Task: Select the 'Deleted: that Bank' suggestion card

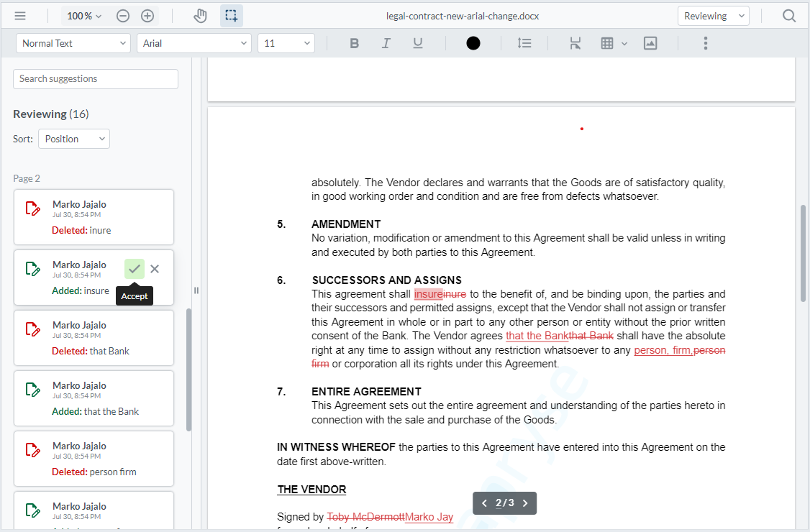Action: (x=94, y=338)
